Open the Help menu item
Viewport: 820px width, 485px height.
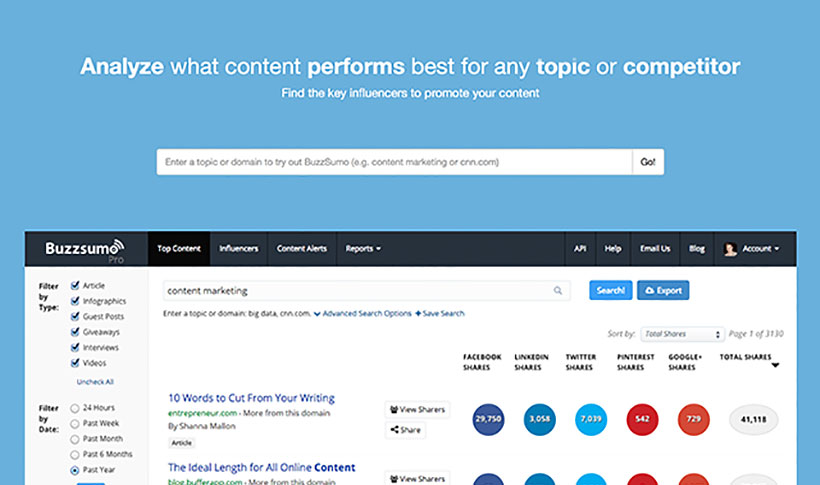click(x=613, y=249)
